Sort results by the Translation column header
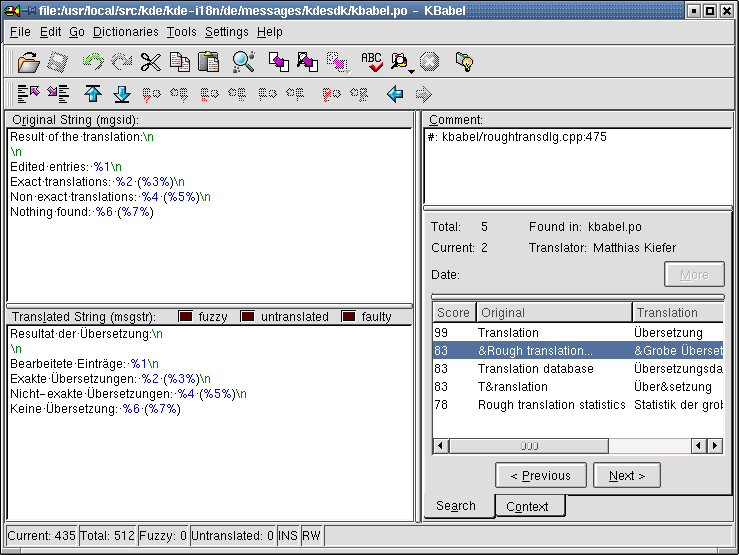 678,312
